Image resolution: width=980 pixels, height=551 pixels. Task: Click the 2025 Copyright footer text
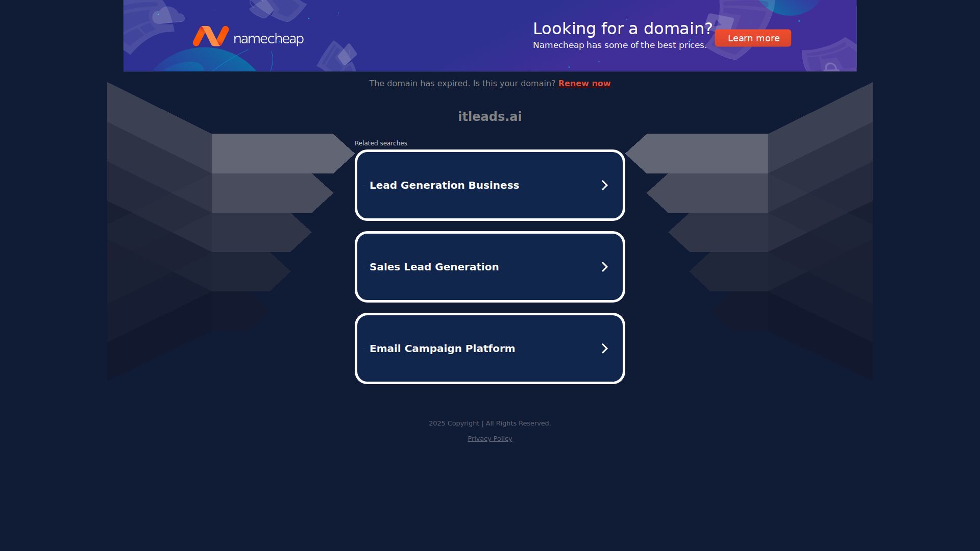tap(489, 423)
